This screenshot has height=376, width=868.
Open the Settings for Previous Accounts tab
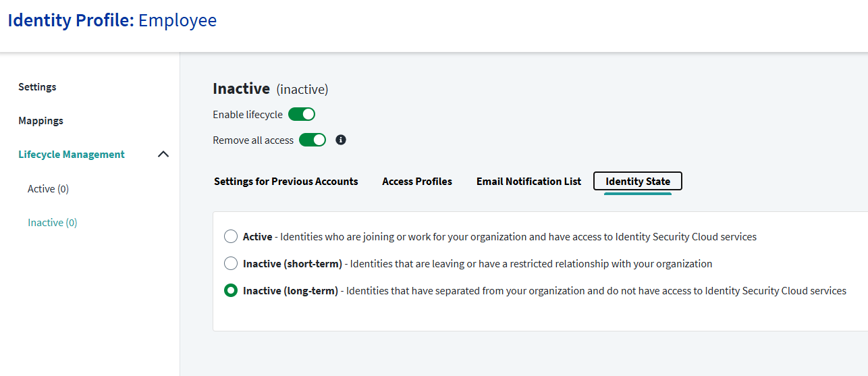point(286,181)
